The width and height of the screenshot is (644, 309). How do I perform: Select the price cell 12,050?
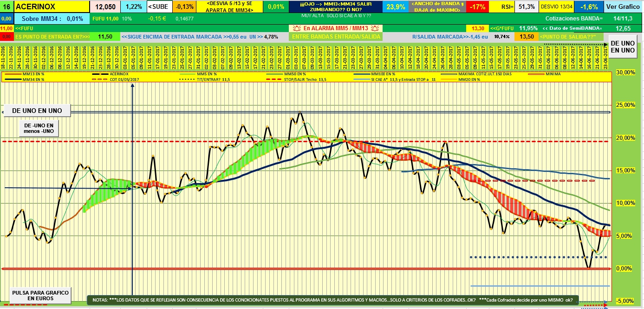[x=105, y=7]
